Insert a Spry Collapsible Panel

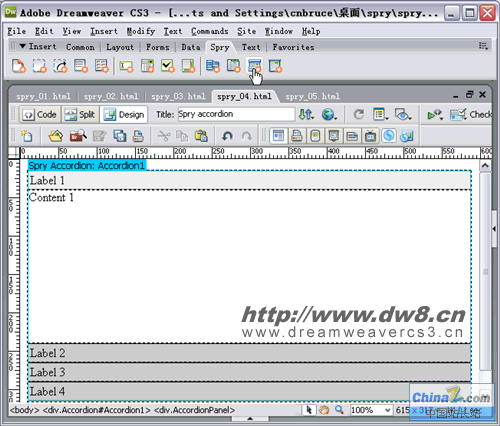click(275, 66)
